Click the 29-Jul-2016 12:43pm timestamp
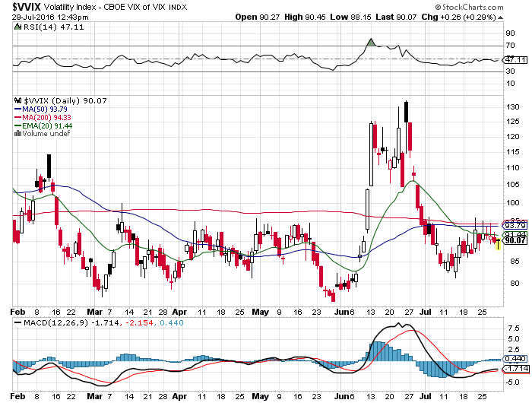532x403 pixels. coord(50,17)
